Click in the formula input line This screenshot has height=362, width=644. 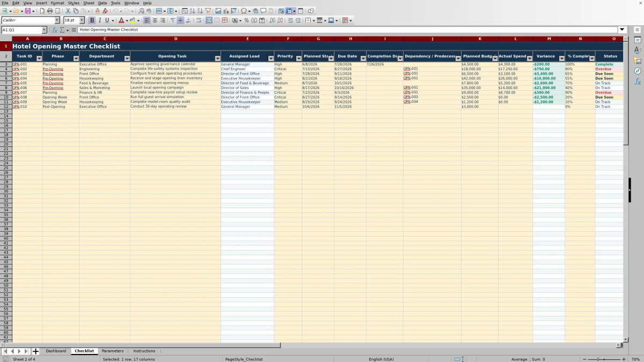(x=348, y=30)
